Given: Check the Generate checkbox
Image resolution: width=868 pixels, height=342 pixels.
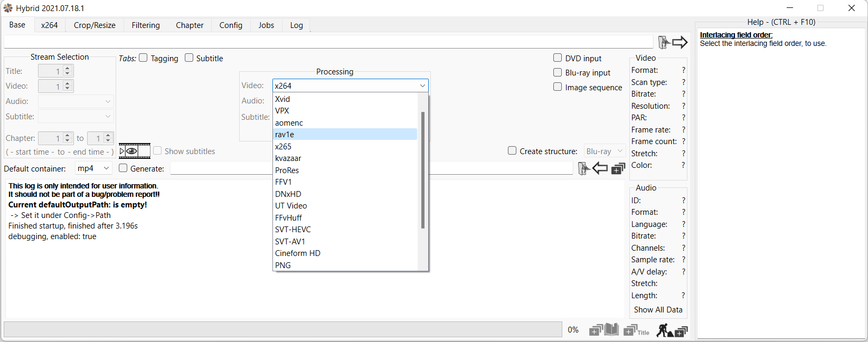Looking at the screenshot, I should coord(124,168).
